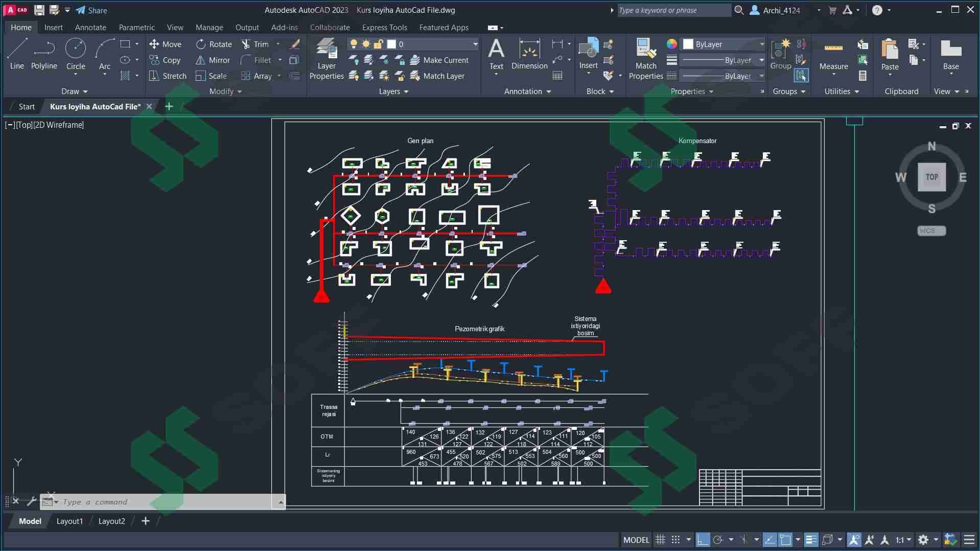980x551 pixels.
Task: Activate the Move command
Action: point(165,44)
